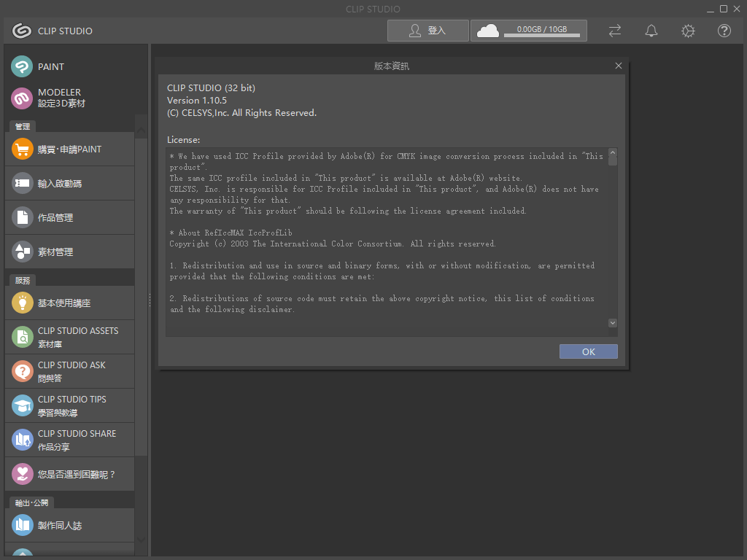747x560 pixels.
Task: Open the notifications bell
Action: tap(651, 31)
